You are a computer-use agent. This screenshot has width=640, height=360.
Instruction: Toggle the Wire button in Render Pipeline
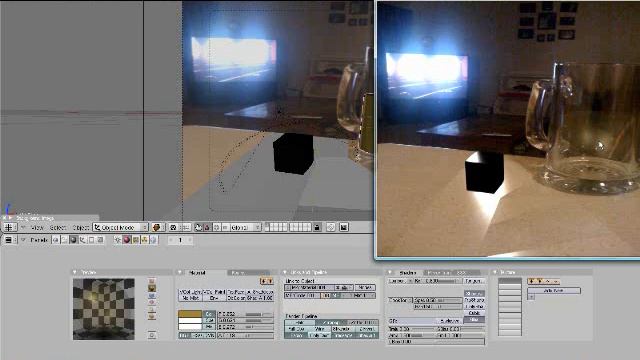320,329
